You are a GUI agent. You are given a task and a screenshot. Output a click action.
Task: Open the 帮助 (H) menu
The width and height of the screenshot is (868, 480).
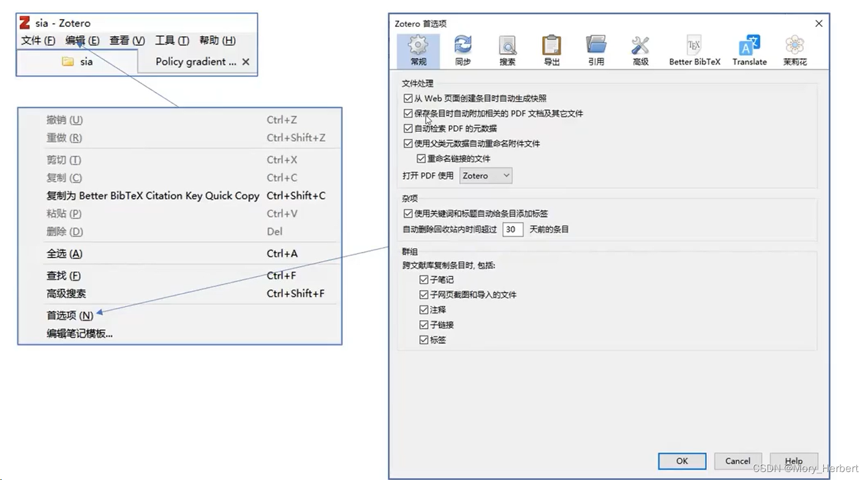217,40
